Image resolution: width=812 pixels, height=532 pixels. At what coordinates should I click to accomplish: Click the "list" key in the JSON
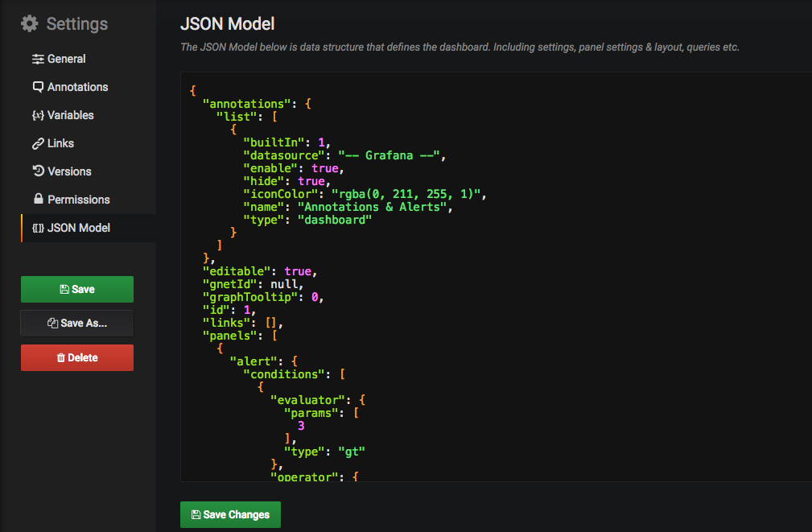[237, 117]
